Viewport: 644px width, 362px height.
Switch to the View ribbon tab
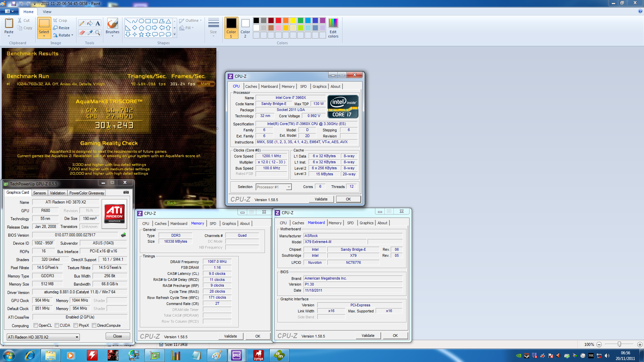(47, 12)
